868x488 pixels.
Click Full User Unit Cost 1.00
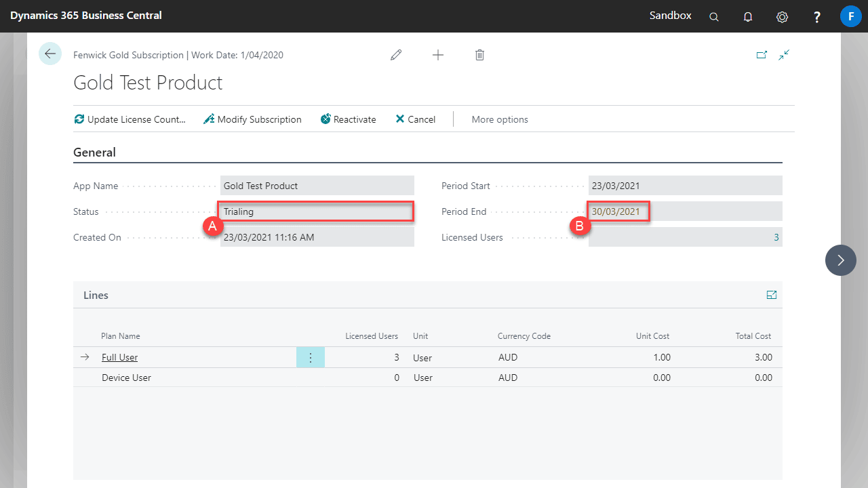click(662, 358)
